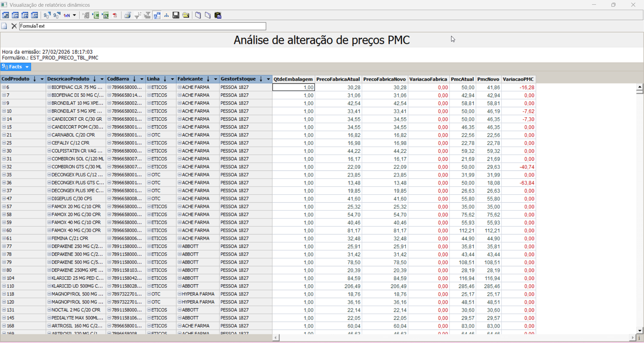The image size is (644, 343).
Task: Click the PmcNovo column header
Action: (x=488, y=79)
